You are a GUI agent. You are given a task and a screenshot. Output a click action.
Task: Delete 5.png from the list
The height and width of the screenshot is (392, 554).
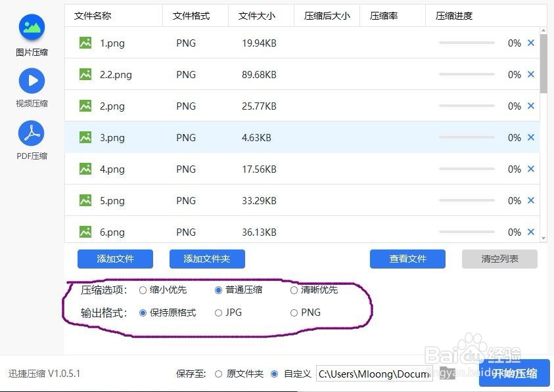(531, 200)
